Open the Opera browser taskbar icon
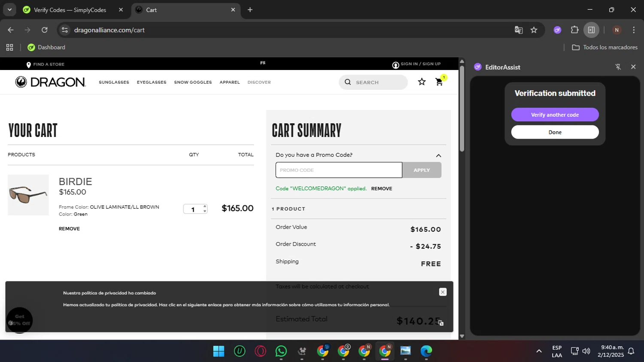The width and height of the screenshot is (644, 362). 260,351
